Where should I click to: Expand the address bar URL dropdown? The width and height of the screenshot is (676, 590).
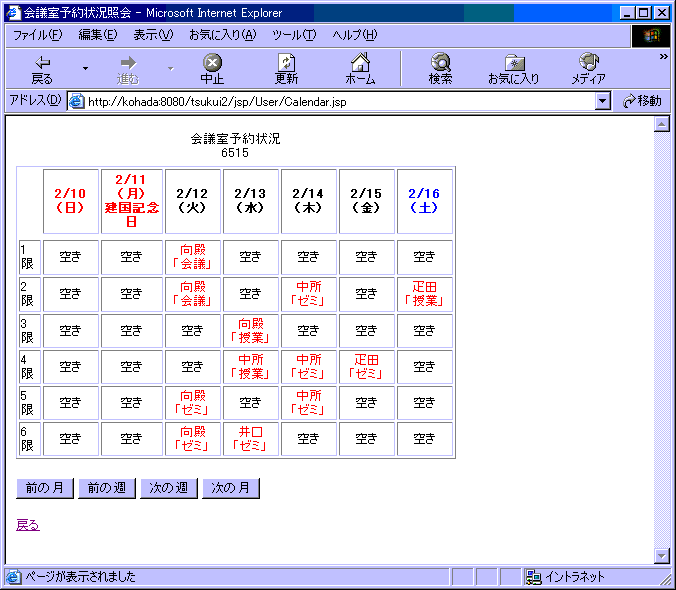(x=603, y=101)
